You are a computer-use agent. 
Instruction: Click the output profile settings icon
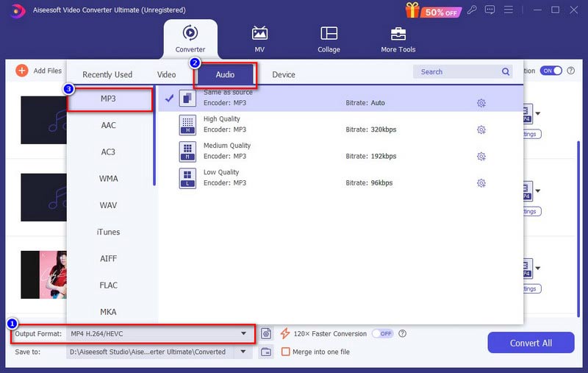coord(266,333)
